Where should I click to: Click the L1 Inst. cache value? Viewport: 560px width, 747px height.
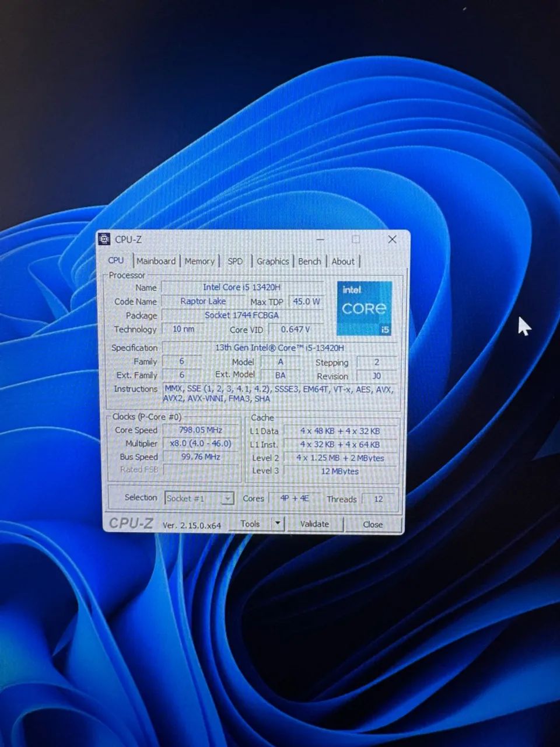[340, 444]
